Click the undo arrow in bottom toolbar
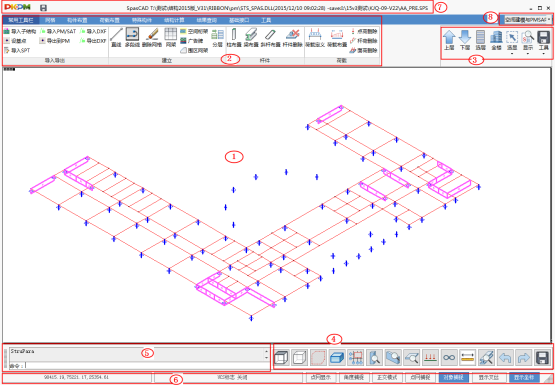 [505, 357]
